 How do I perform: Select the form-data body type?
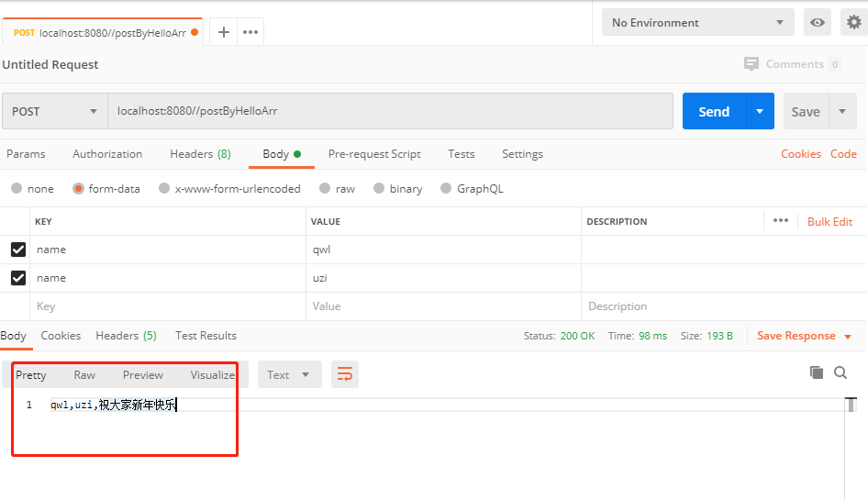pyautogui.click(x=78, y=188)
